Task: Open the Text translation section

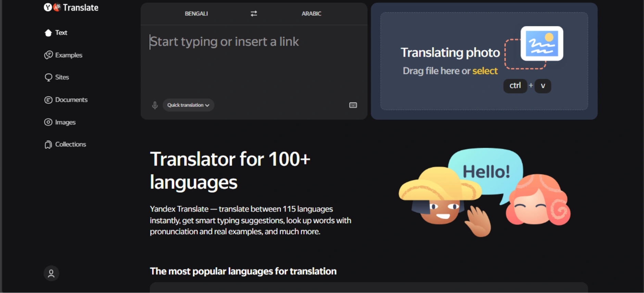Action: 56,33
